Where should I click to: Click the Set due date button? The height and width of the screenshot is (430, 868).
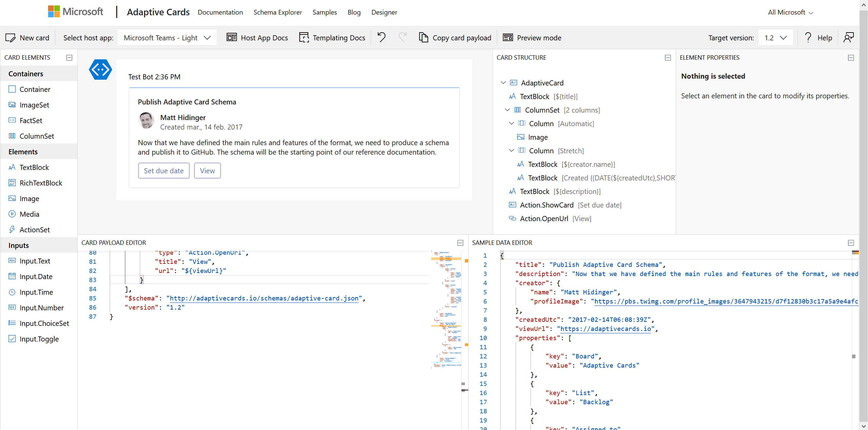tap(164, 171)
